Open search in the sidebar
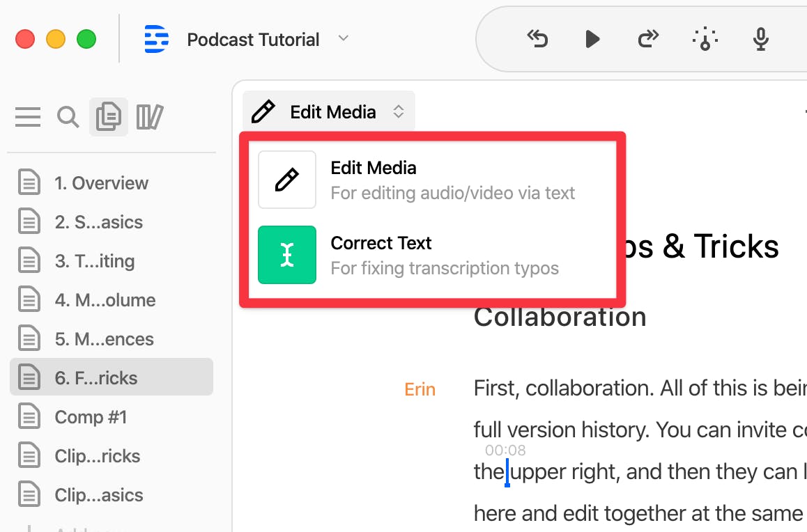Image resolution: width=807 pixels, height=532 pixels. (68, 117)
